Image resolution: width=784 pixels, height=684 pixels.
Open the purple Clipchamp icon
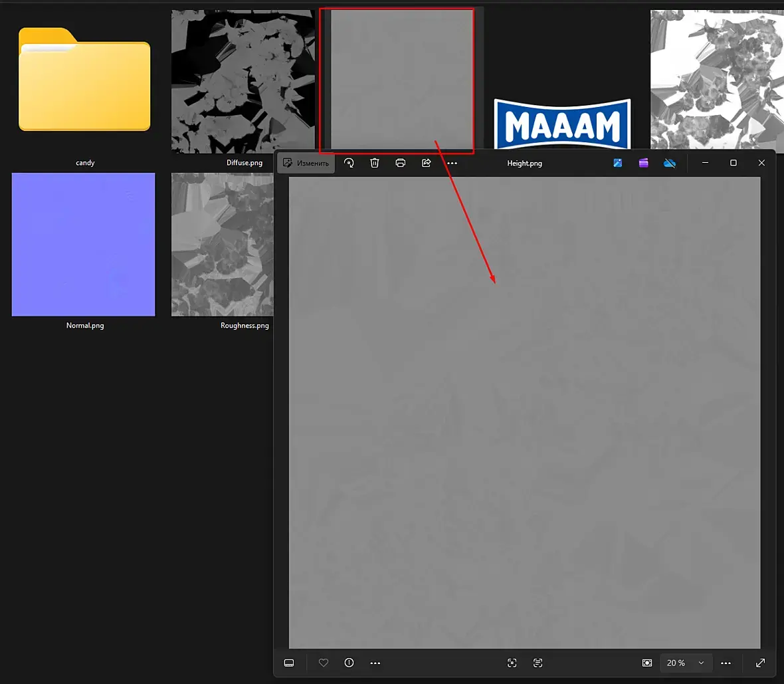click(644, 163)
